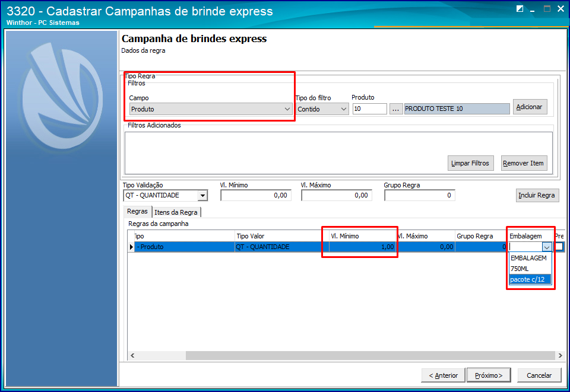Click the 0,00 Vl. Máximo cell
The image size is (570, 392).
click(425, 247)
